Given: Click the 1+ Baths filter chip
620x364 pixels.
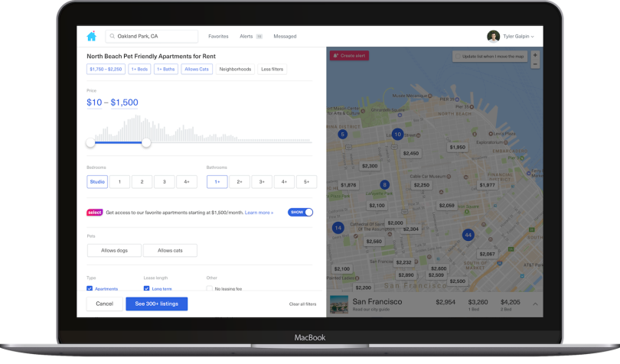Looking at the screenshot, I should 165,69.
